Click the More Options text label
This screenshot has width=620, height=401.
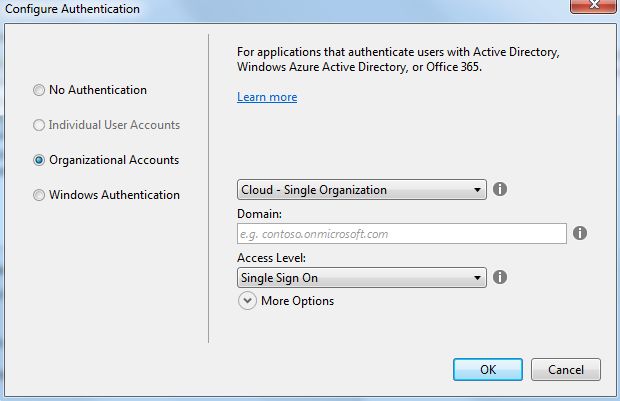pos(297,301)
